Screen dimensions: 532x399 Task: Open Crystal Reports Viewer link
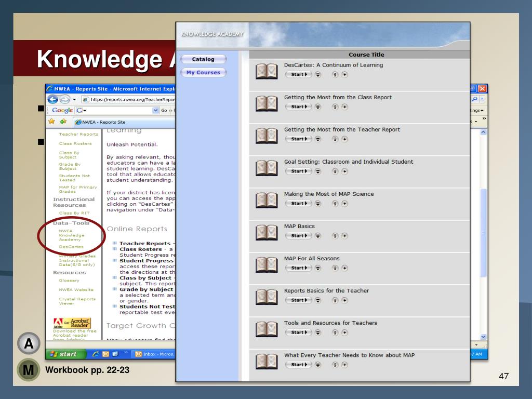click(77, 301)
